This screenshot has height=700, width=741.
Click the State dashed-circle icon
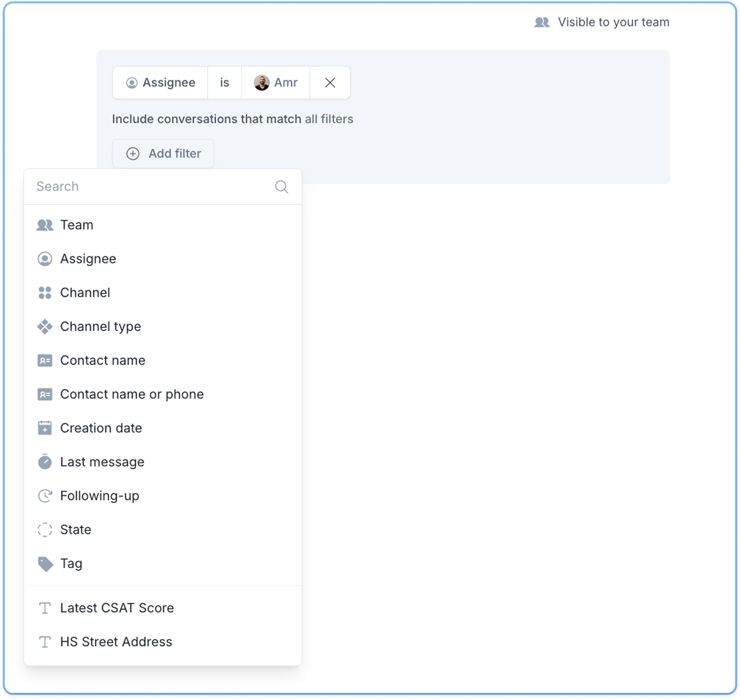[x=45, y=529]
